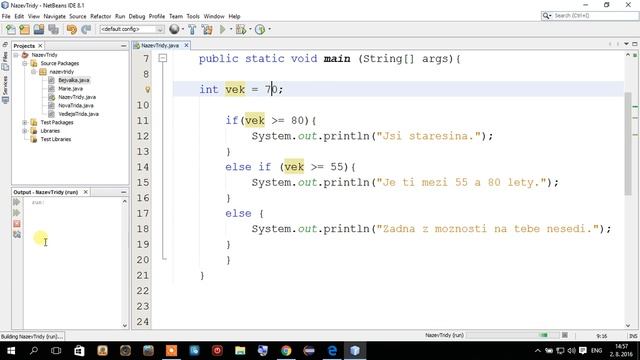Click the Undo toolbar icon
This screenshot has height=360, width=640.
(72, 29)
